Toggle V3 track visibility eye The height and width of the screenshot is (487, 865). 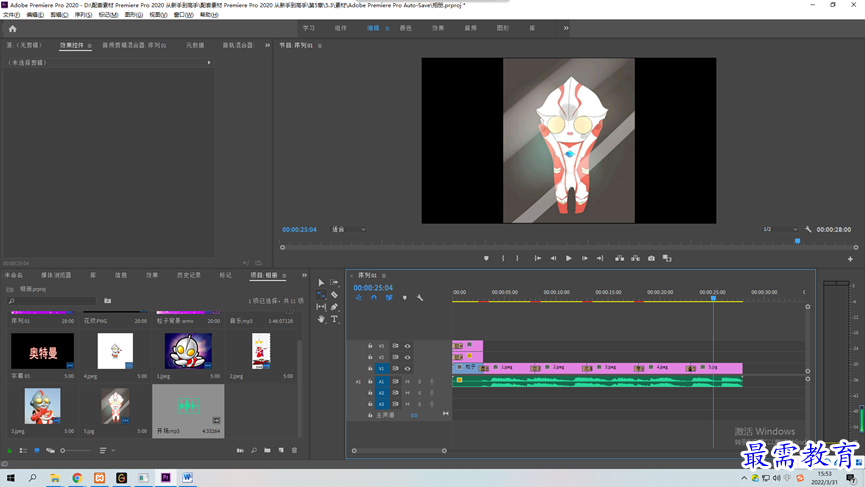click(x=408, y=346)
